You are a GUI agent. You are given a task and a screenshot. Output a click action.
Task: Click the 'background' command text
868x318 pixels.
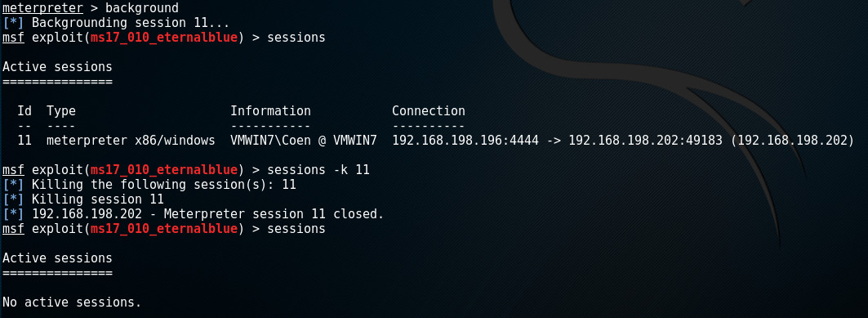142,7
